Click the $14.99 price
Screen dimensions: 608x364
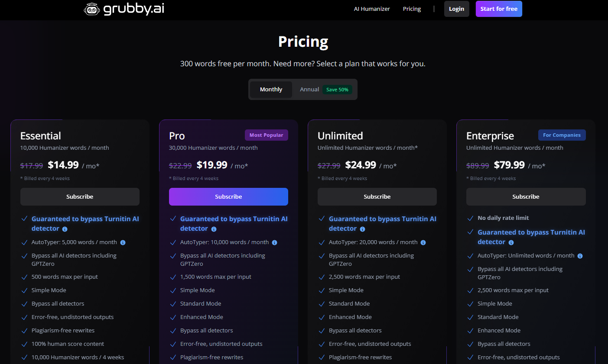[63, 165]
